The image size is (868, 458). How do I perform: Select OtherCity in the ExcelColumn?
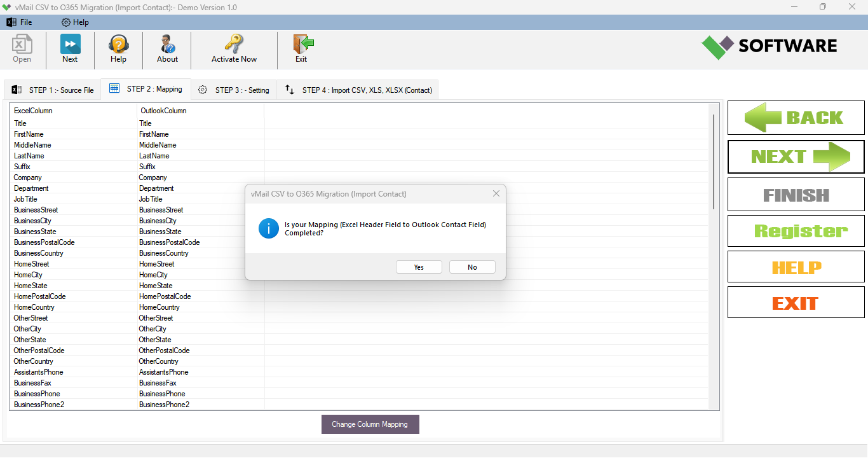27,329
